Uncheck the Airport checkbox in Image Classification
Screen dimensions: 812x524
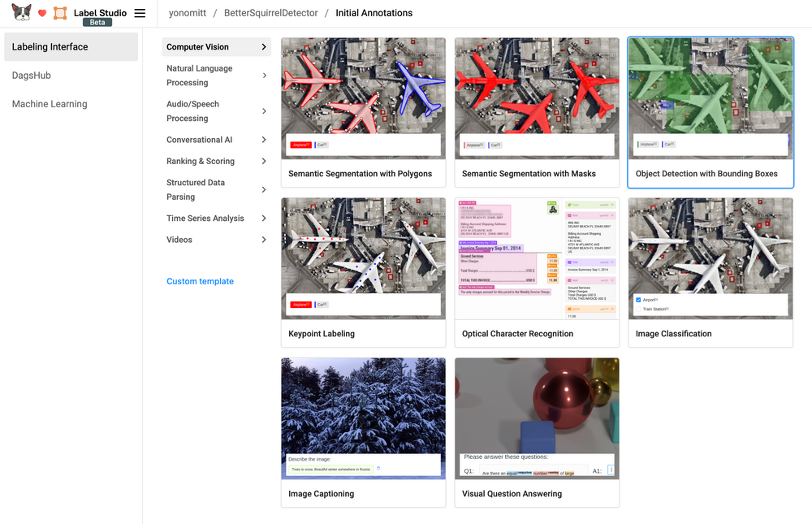click(637, 299)
